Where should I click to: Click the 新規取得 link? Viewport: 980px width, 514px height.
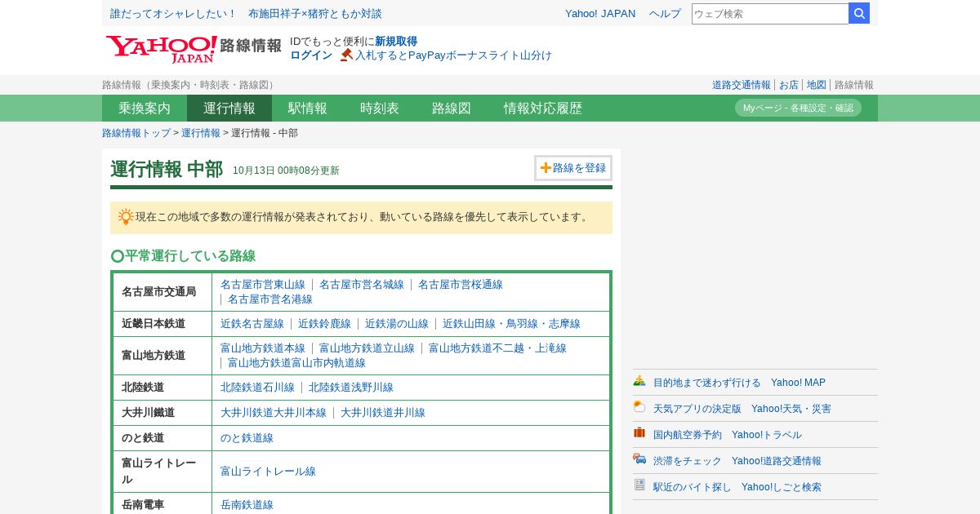coord(396,41)
